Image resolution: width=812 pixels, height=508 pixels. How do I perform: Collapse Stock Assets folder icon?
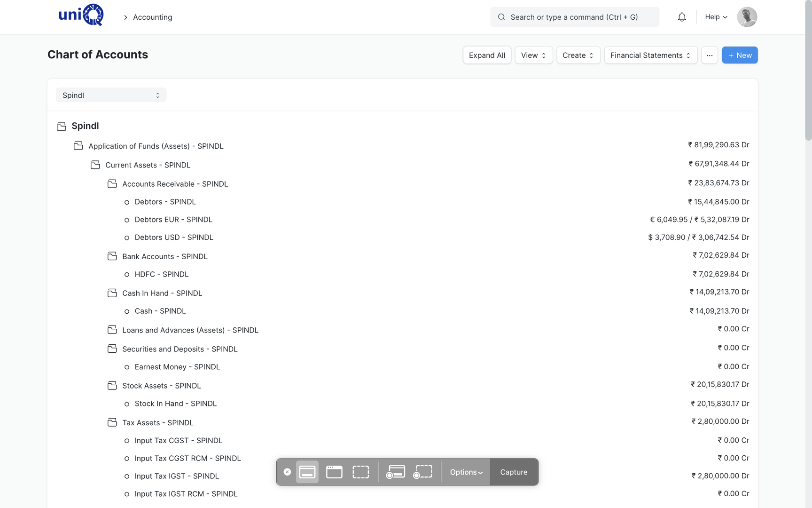(x=112, y=385)
